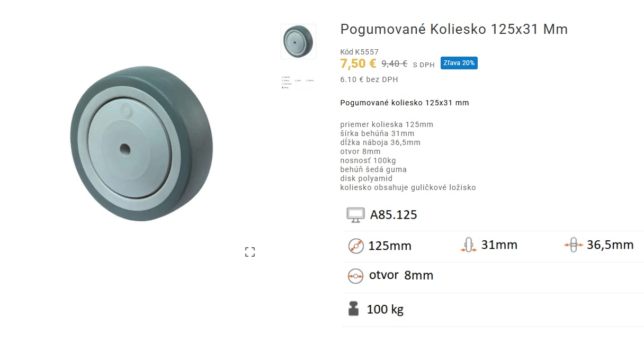The width and height of the screenshot is (644, 343).
Task: Click the 6.10 € bez DPH price text
Action: [x=369, y=80]
